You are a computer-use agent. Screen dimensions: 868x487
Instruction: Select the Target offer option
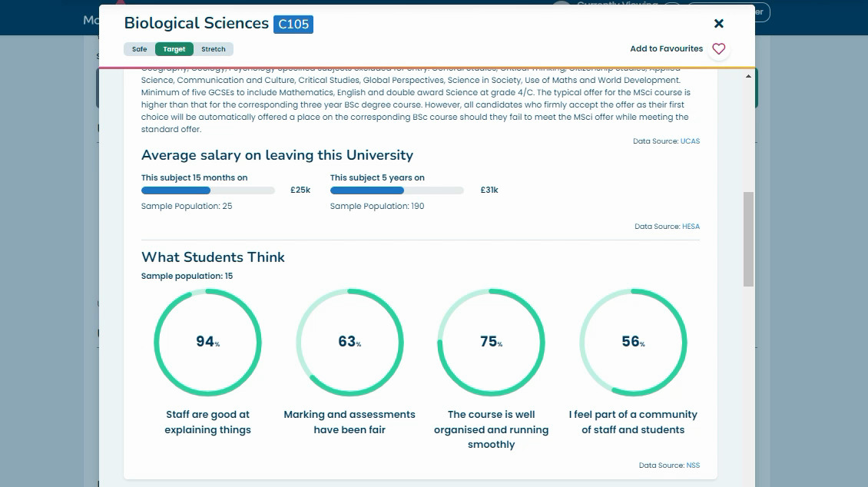pos(174,49)
